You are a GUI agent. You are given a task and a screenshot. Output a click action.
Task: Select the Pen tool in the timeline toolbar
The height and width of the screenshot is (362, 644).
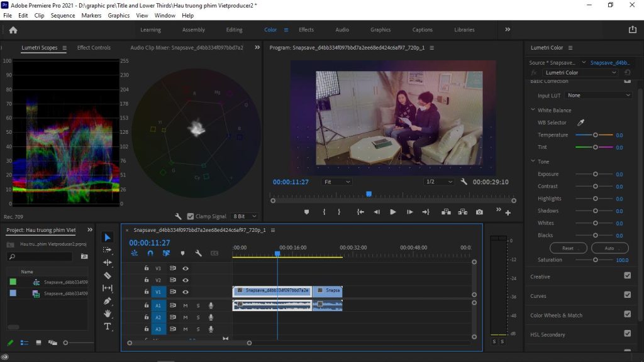click(x=108, y=300)
